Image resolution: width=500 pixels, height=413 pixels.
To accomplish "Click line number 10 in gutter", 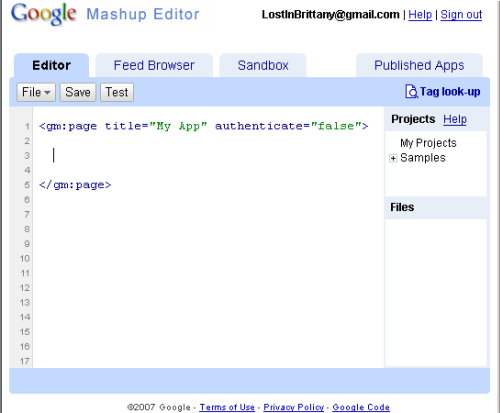I will pyautogui.click(x=25, y=258).
